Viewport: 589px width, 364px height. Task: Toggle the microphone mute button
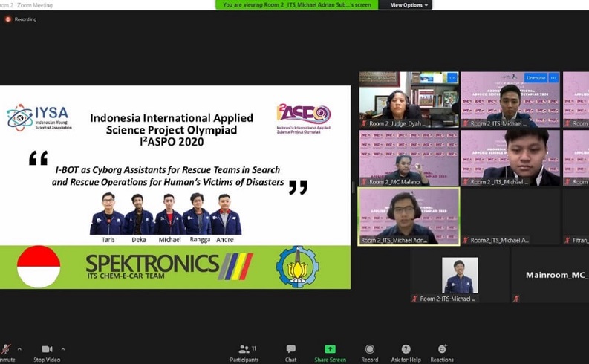coord(6,350)
